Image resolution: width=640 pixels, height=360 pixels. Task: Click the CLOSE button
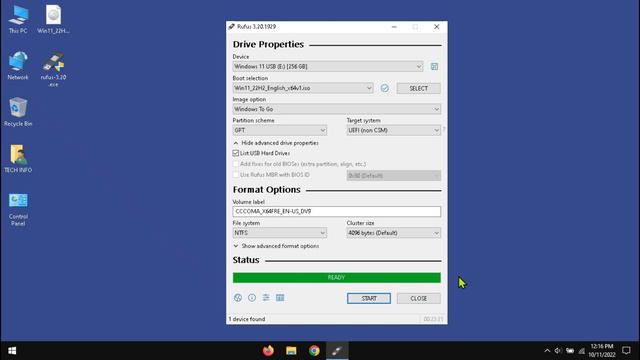pos(418,298)
